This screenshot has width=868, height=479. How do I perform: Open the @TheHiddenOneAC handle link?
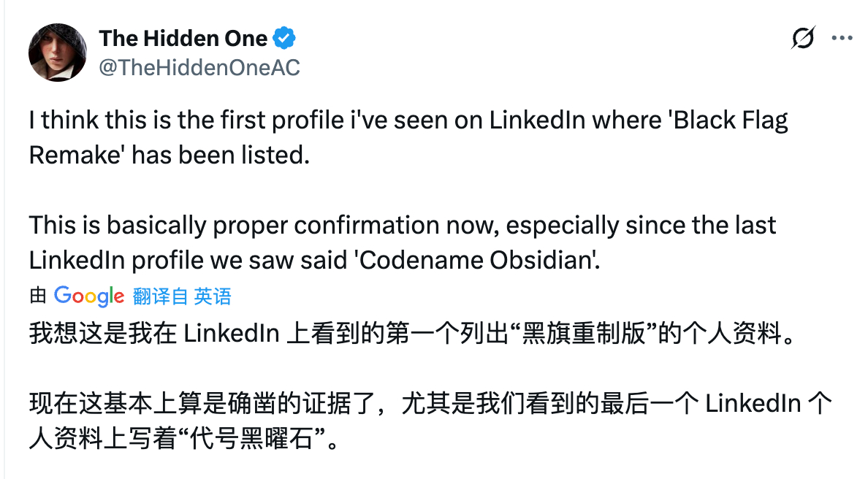pyautogui.click(x=199, y=67)
